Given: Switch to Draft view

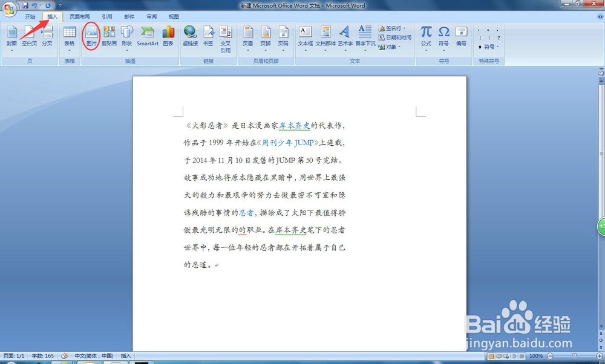Looking at the screenshot, I should (x=522, y=356).
